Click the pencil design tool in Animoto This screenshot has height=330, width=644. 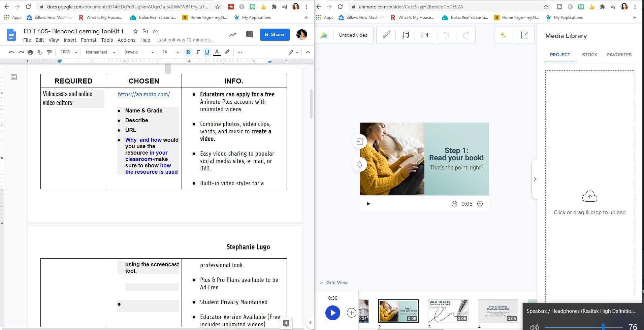(x=386, y=35)
